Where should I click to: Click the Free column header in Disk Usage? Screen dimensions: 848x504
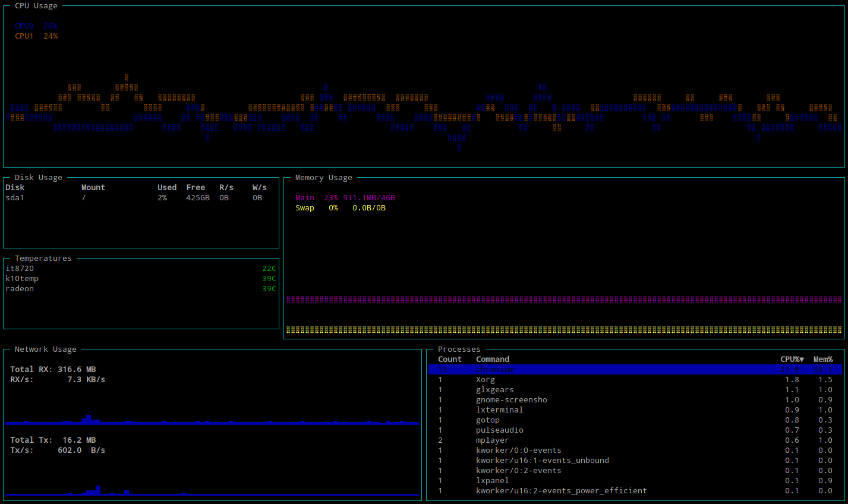(x=196, y=188)
